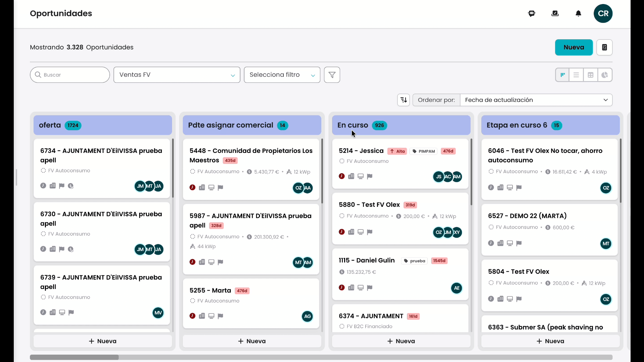Open the Ventas FV pipeline dropdown
This screenshot has height=362, width=644.
pos(177,75)
